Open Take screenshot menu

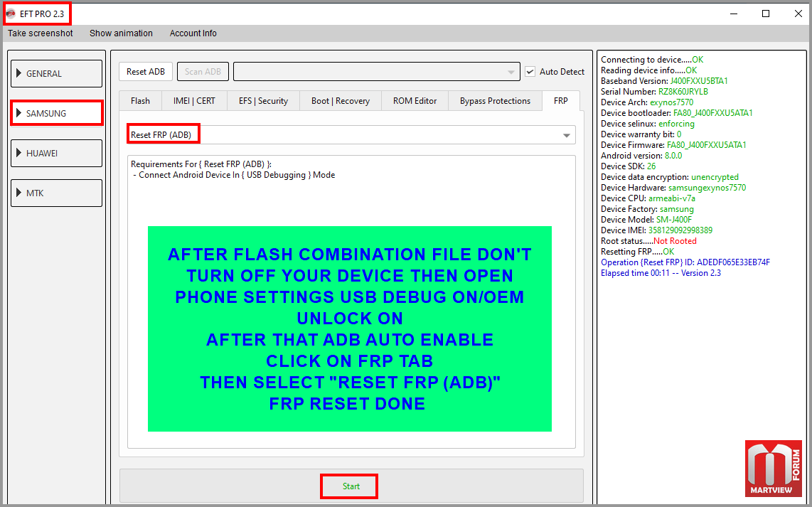(x=40, y=33)
